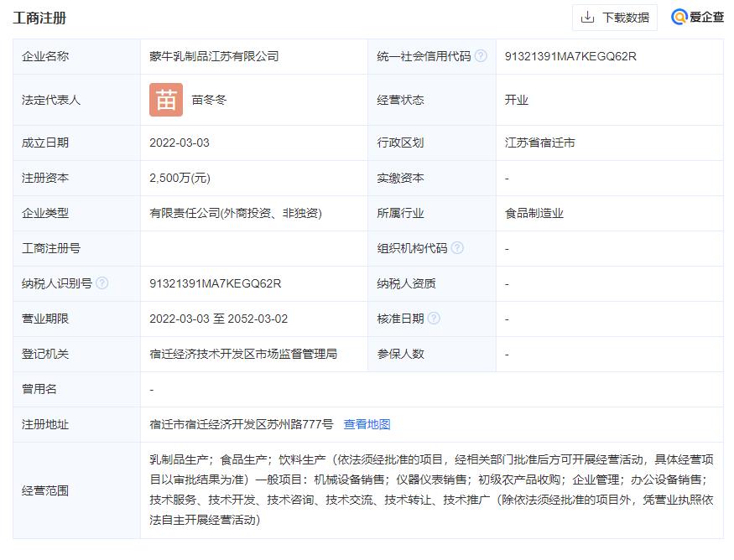Click the 曾用名 label
Screen dimensions: 734x560
click(39, 389)
